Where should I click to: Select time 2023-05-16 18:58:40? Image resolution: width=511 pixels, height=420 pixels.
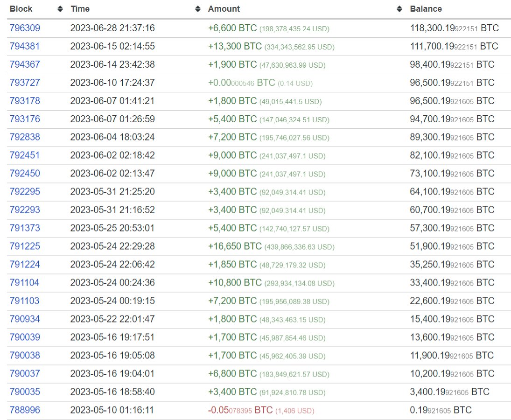[112, 392]
